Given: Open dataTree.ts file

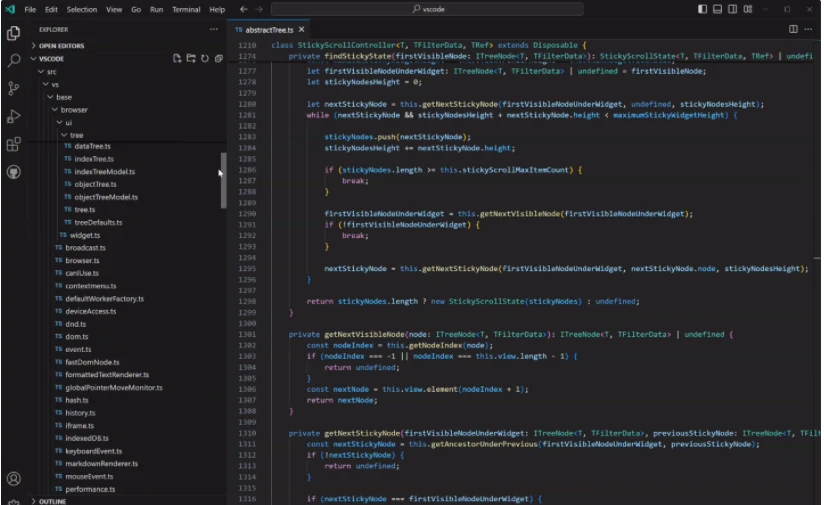Looking at the screenshot, I should [x=92, y=146].
